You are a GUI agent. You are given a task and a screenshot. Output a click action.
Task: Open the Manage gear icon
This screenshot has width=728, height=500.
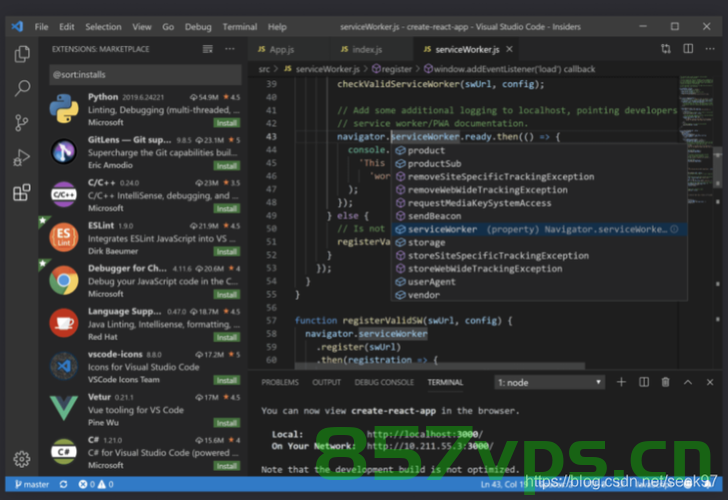pos(21,459)
